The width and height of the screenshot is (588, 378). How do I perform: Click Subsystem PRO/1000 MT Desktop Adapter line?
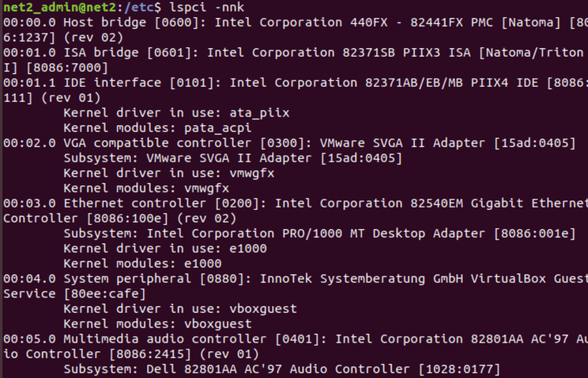pos(320,233)
